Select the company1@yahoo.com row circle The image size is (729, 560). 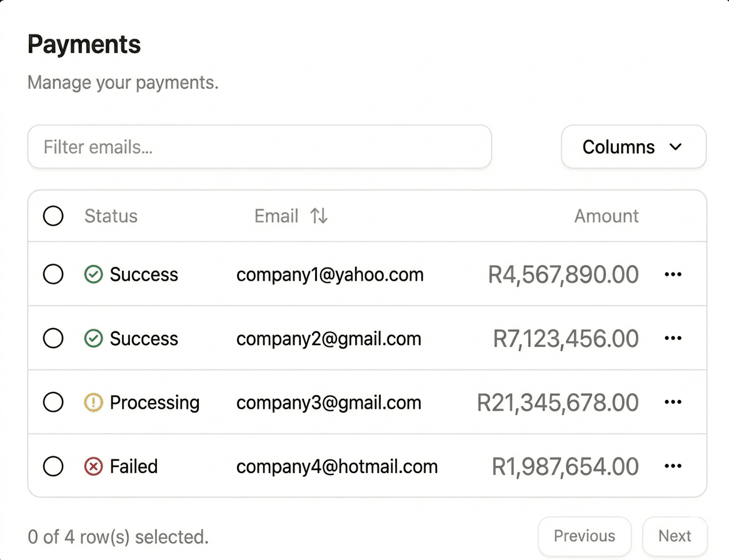point(53,274)
